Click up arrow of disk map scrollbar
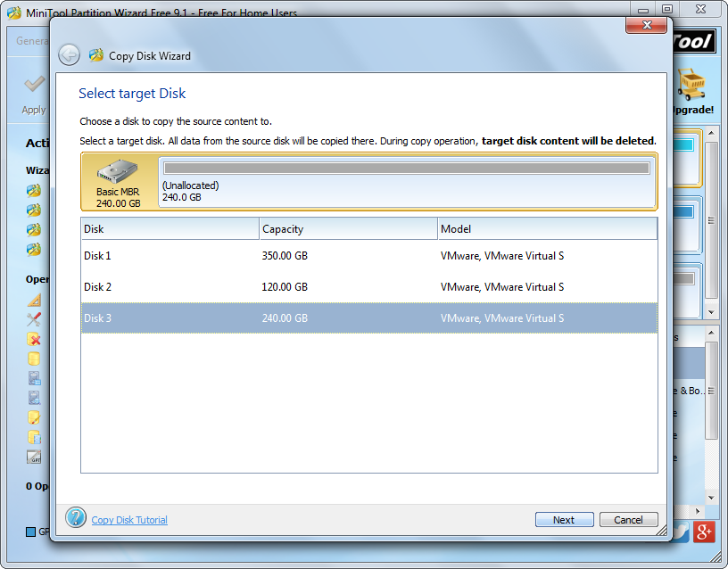The width and height of the screenshot is (728, 569). (711, 133)
